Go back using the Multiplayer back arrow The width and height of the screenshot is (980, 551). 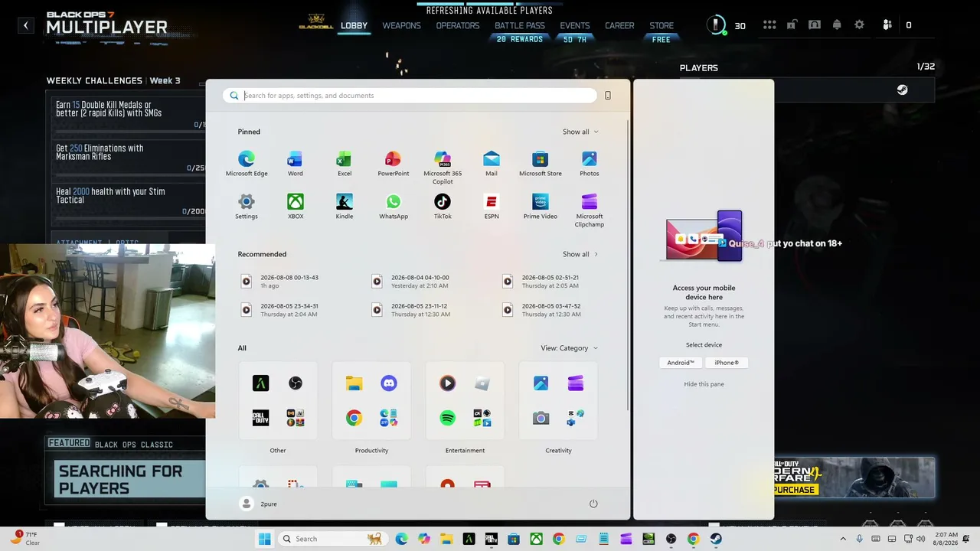(26, 25)
